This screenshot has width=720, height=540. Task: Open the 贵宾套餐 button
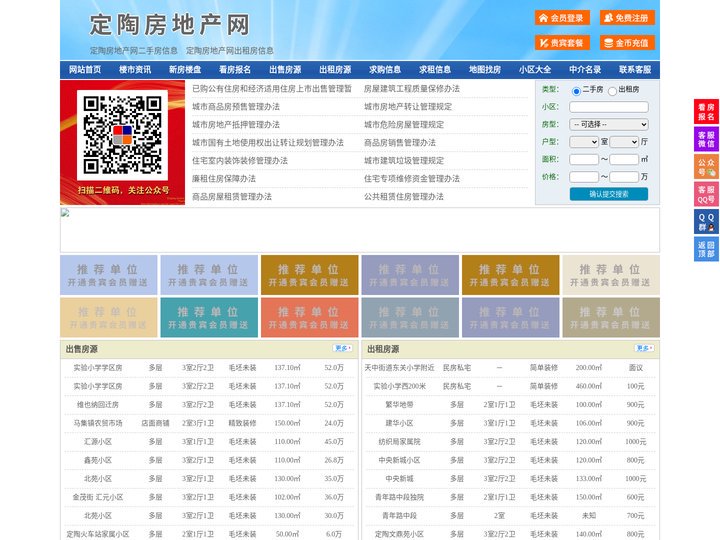(562, 43)
